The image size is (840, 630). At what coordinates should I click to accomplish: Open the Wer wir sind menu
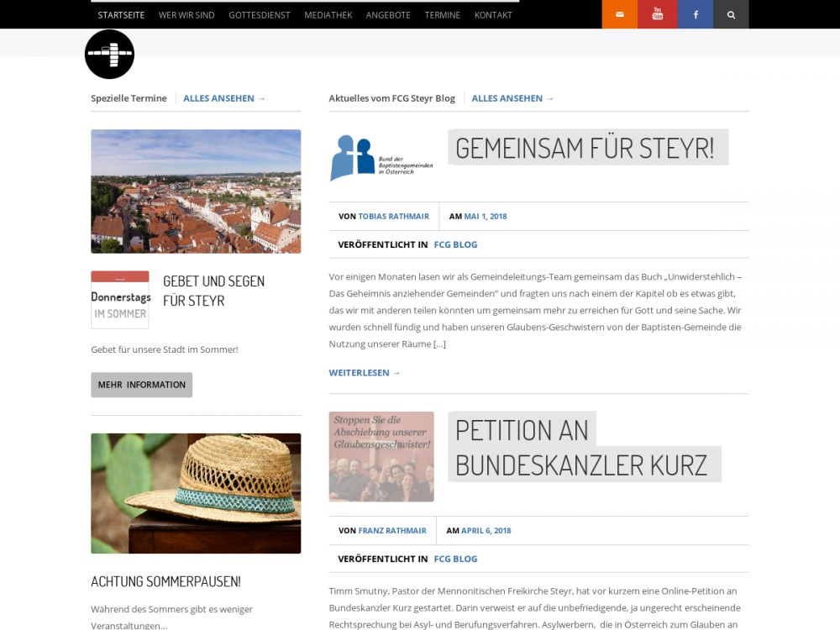186,15
